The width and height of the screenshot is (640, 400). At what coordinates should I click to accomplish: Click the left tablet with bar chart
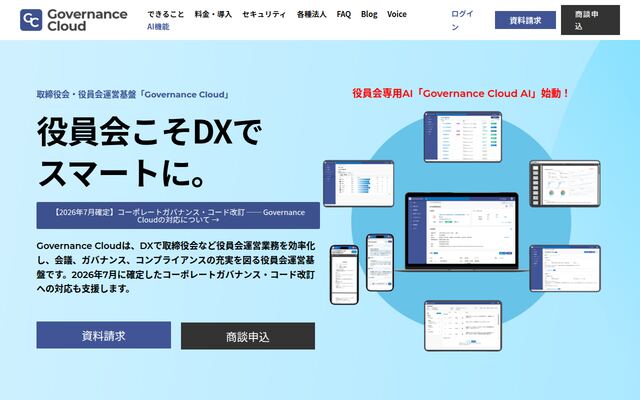359,183
